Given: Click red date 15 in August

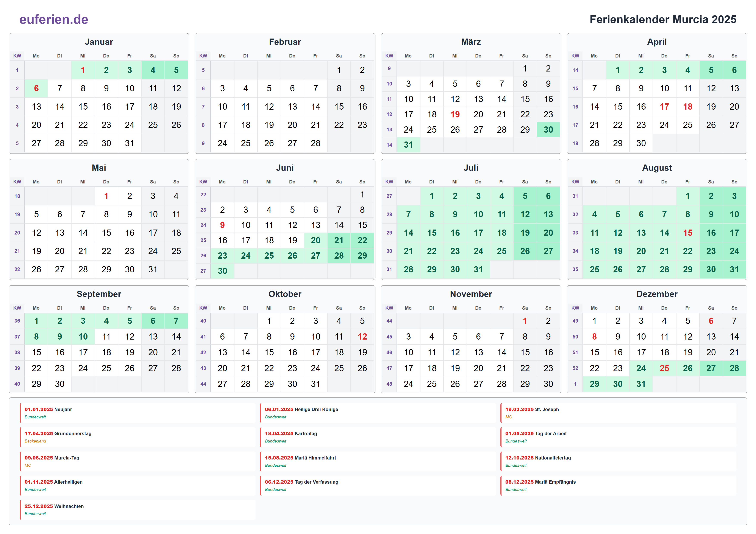Looking at the screenshot, I should (687, 233).
